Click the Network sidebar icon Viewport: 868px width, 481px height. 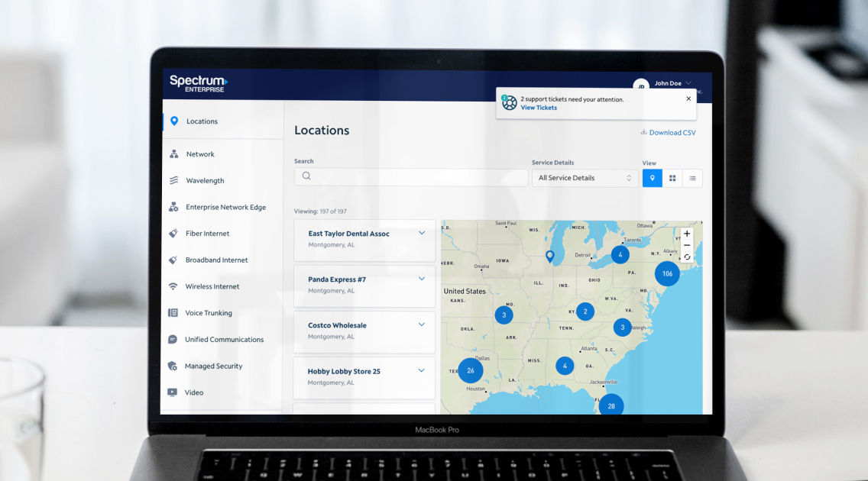tap(173, 154)
